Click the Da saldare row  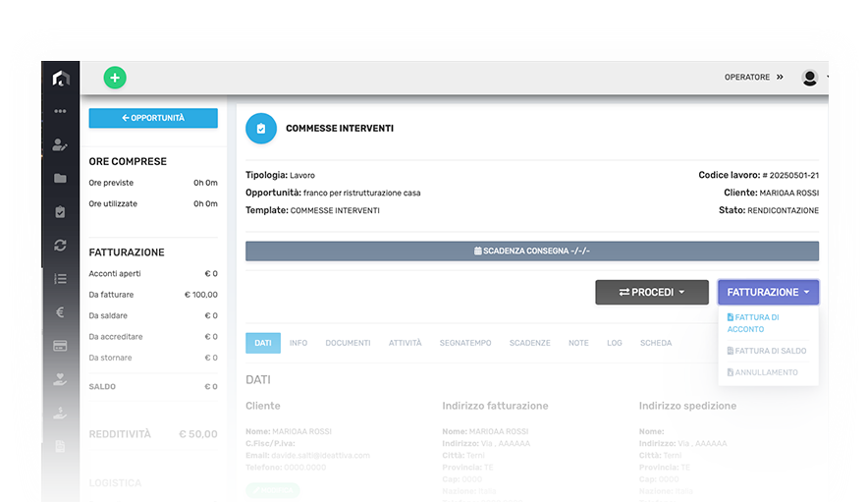pos(153,315)
